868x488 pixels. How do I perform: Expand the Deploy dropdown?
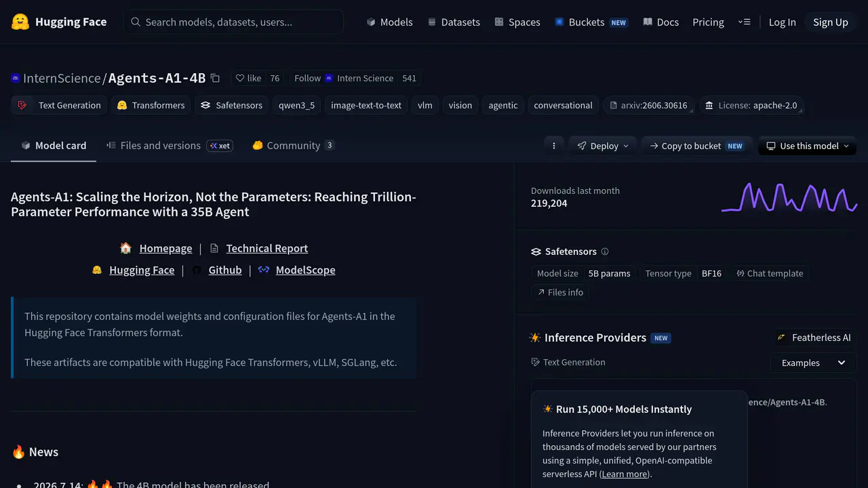[x=603, y=146]
